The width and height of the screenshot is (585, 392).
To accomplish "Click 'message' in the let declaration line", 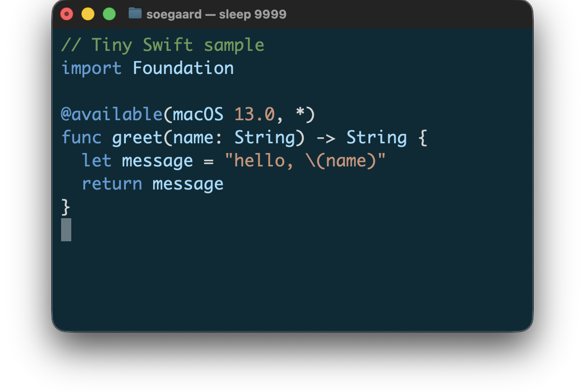I will (157, 161).
